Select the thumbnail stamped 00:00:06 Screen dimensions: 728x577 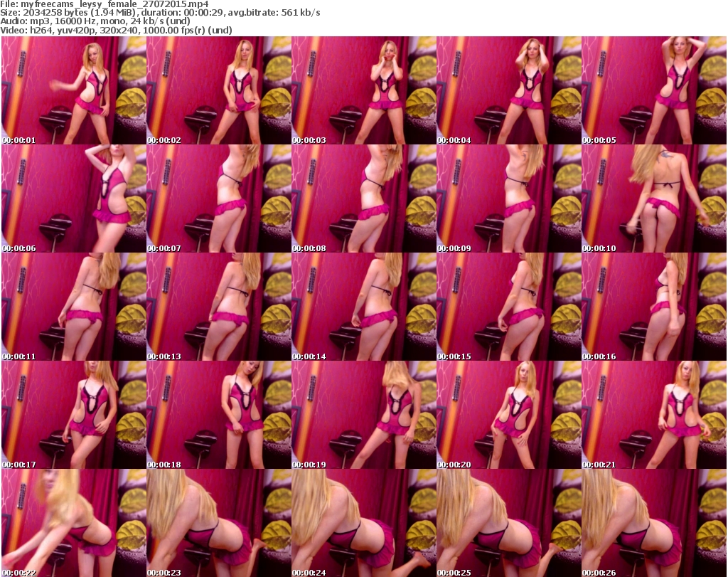click(x=74, y=198)
